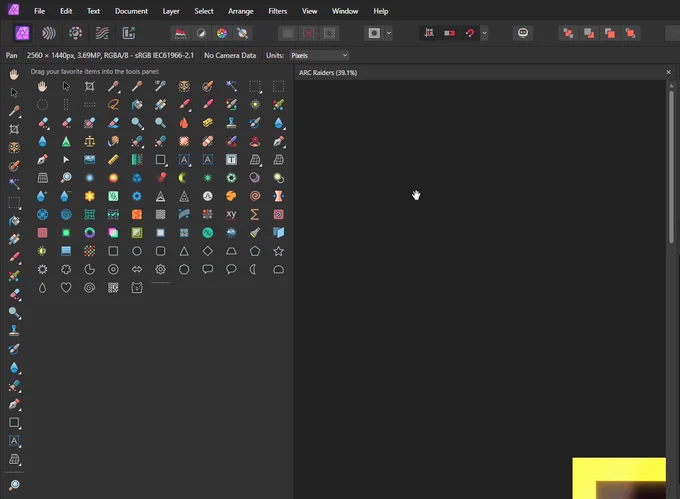Screen dimensions: 680x499
Task: Pick the orange sigma icon
Action: point(255,214)
